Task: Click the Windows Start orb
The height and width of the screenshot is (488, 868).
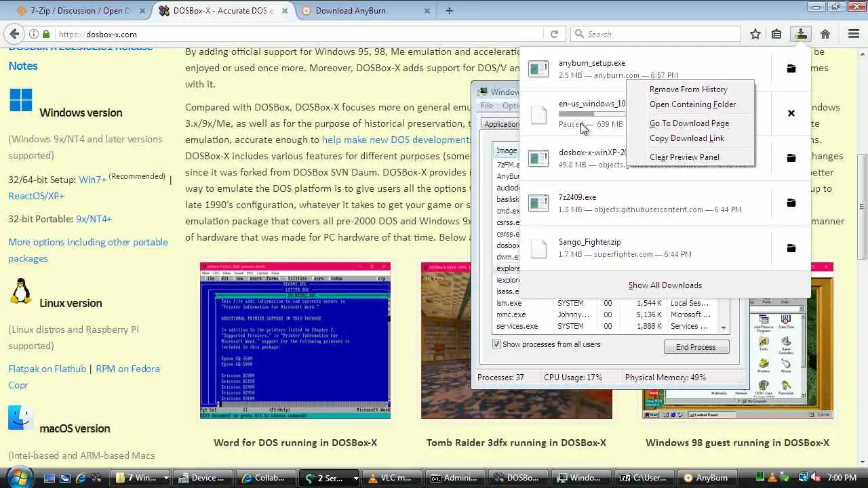Action: click(x=20, y=477)
